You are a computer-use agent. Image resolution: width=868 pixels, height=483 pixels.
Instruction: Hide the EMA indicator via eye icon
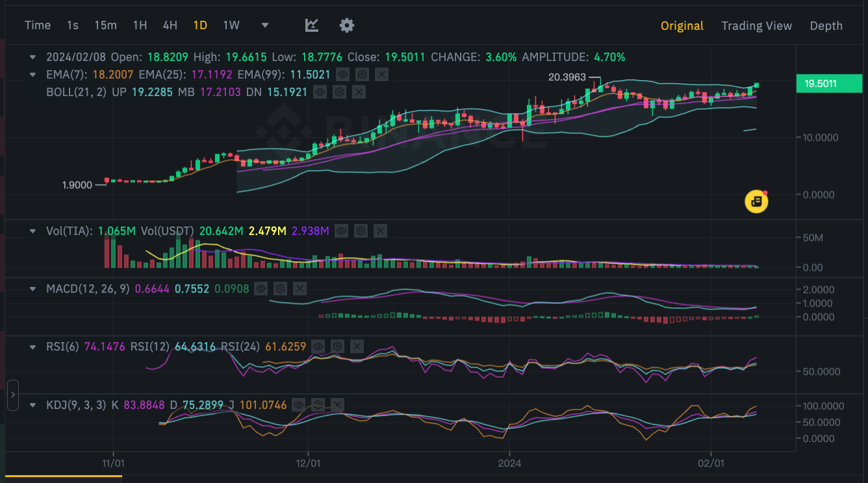(x=343, y=75)
